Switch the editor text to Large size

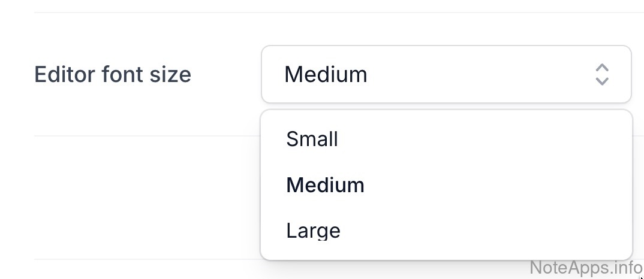pyautogui.click(x=313, y=231)
